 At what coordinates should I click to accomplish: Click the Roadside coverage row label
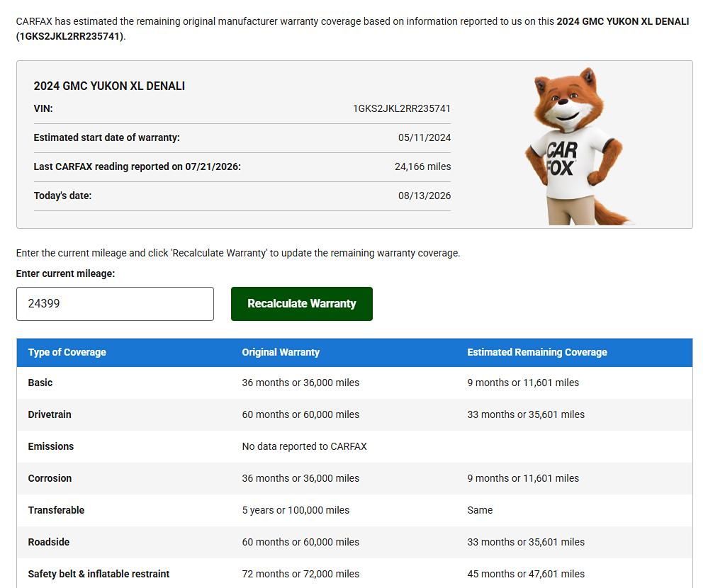[49, 543]
